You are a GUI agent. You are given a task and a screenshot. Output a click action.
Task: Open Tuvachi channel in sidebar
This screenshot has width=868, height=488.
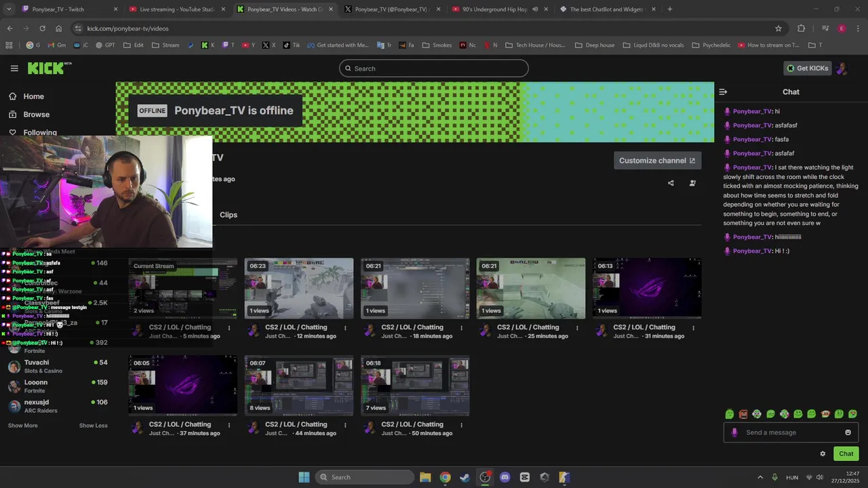pyautogui.click(x=57, y=367)
